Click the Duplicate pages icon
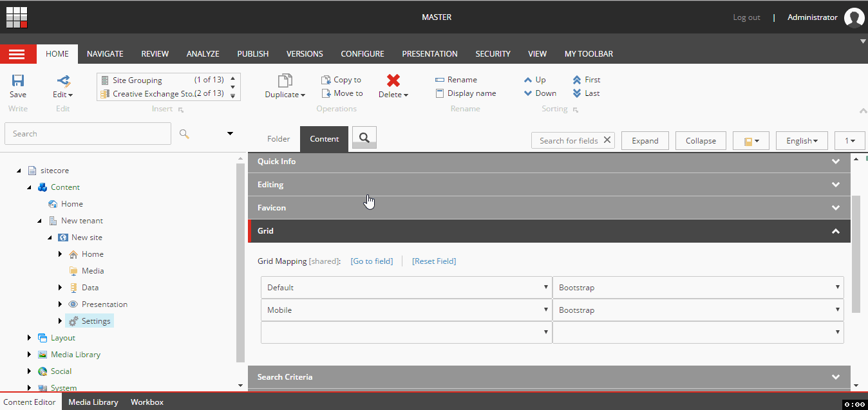 coord(285,80)
